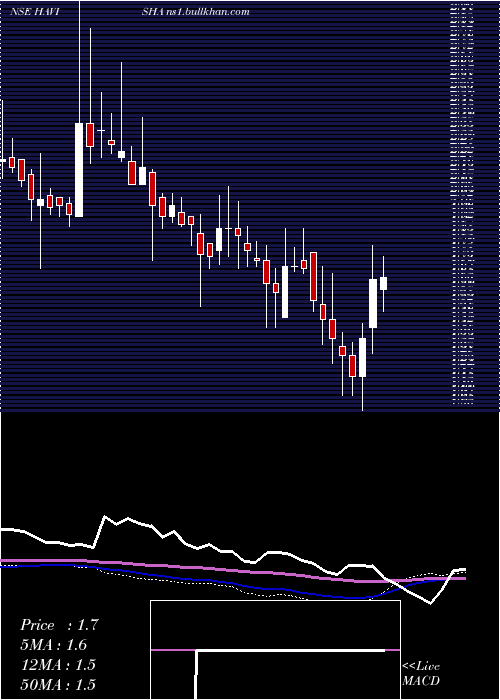Click the last candlestick on the right
The height and width of the screenshot is (700, 500).
tap(383, 283)
